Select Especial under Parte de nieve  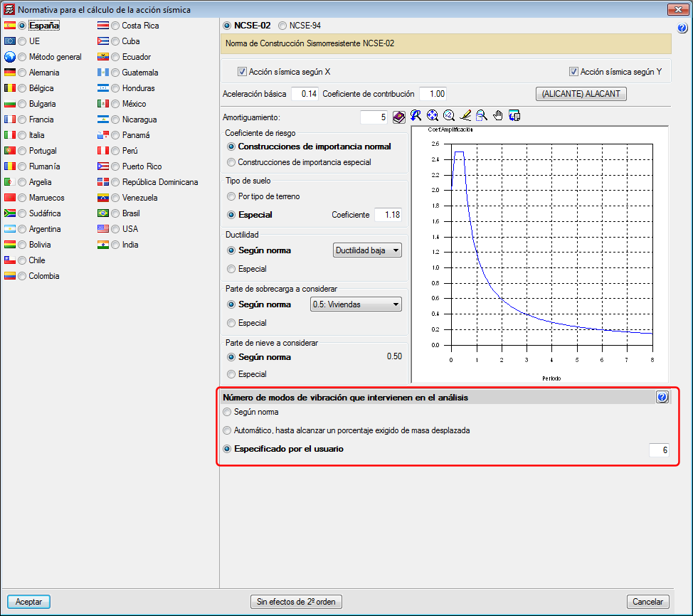coord(231,374)
